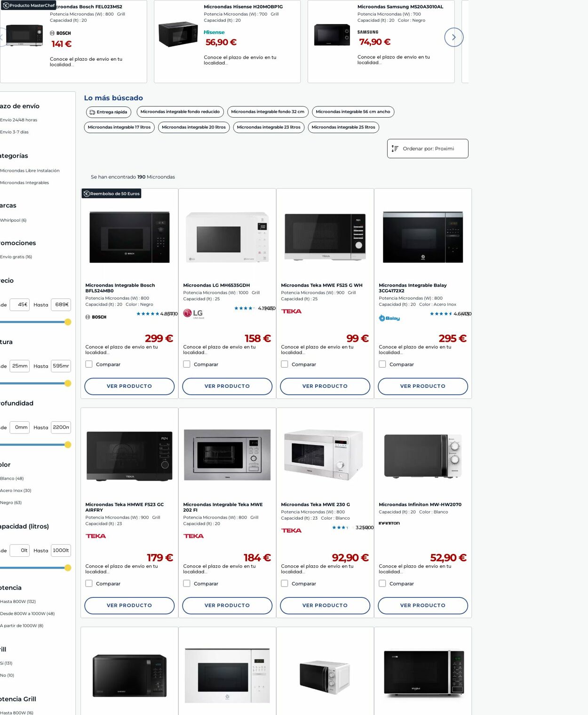Click the star rating on the Balay 3CG4172X2 card

(x=441, y=314)
